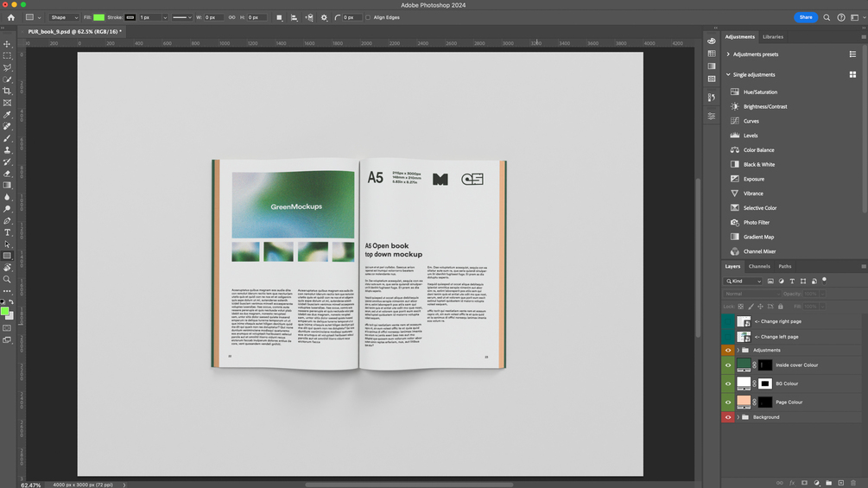Open the Shape mode dropdown

(x=64, y=17)
